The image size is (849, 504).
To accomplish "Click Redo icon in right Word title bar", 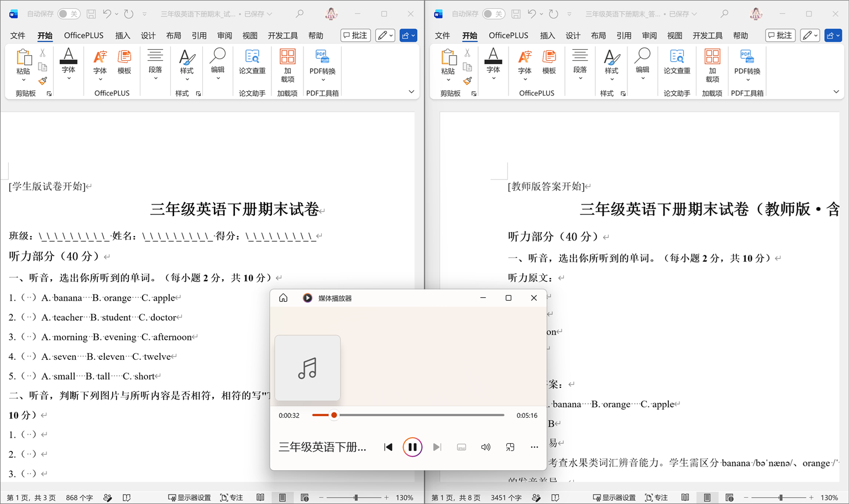I will [553, 14].
